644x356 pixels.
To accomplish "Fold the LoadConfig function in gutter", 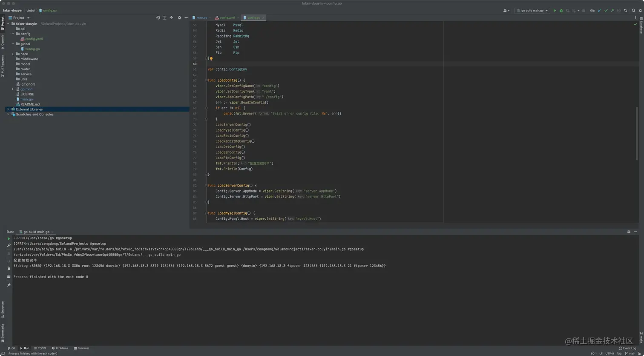I will [x=206, y=80].
